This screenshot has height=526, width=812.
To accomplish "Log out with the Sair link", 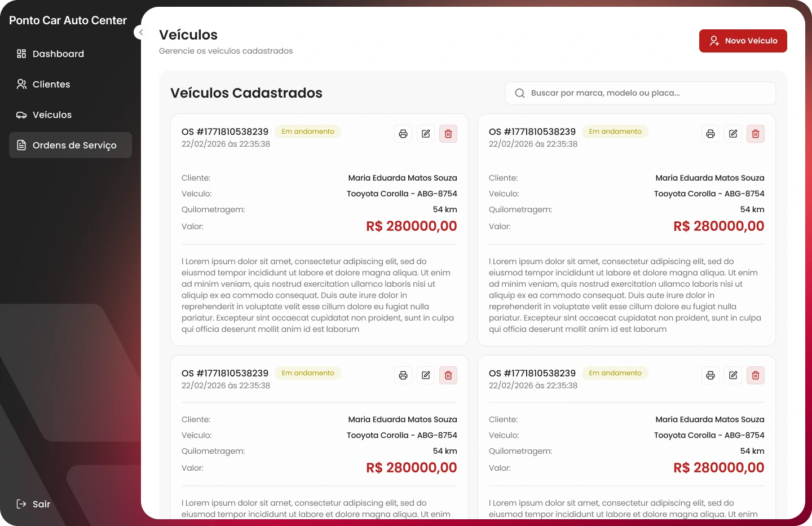I will coord(34,504).
